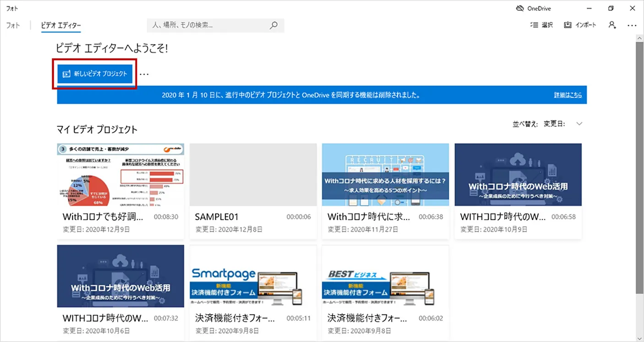Open the SAMPLE01 video project

click(253, 174)
